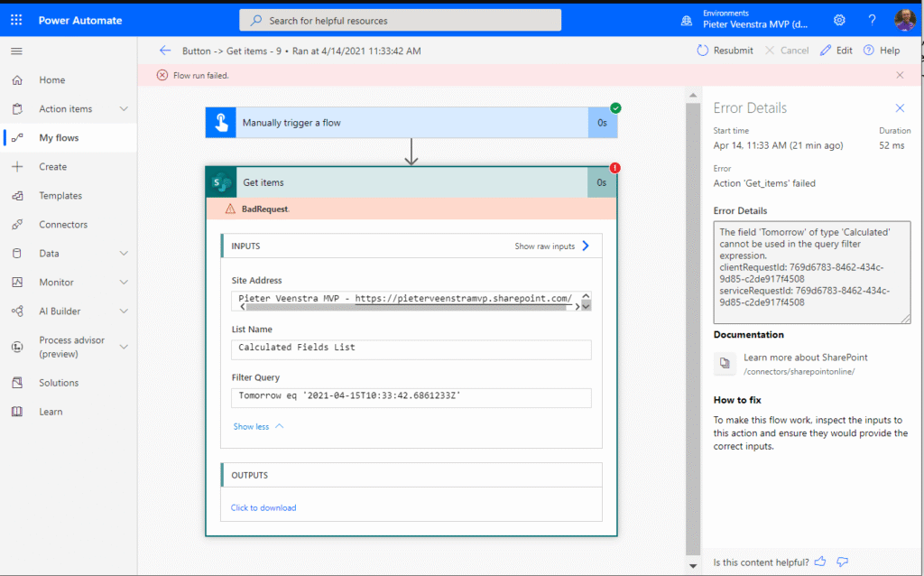Give thumbs up feedback
This screenshot has height=576, width=924.
pos(820,562)
